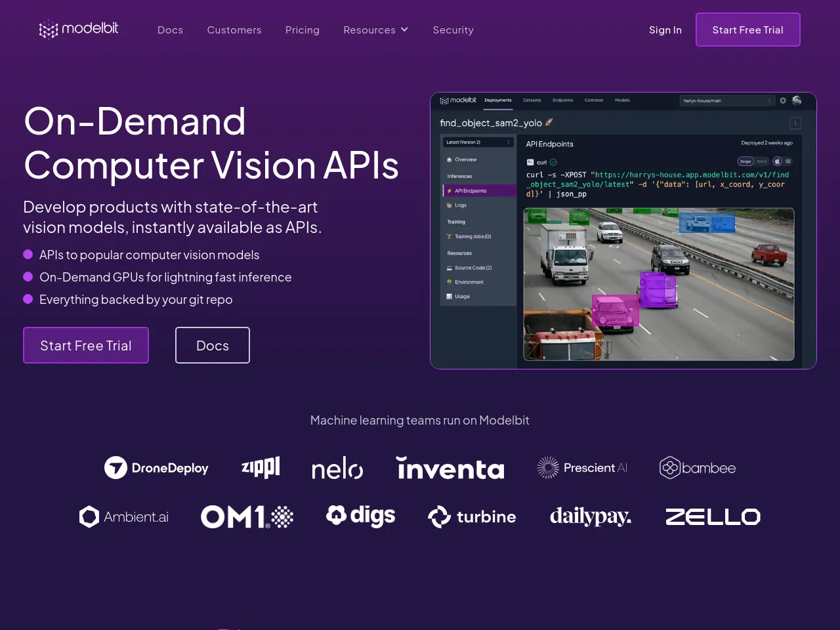Click the DroneDeploy customer logo

(x=156, y=468)
